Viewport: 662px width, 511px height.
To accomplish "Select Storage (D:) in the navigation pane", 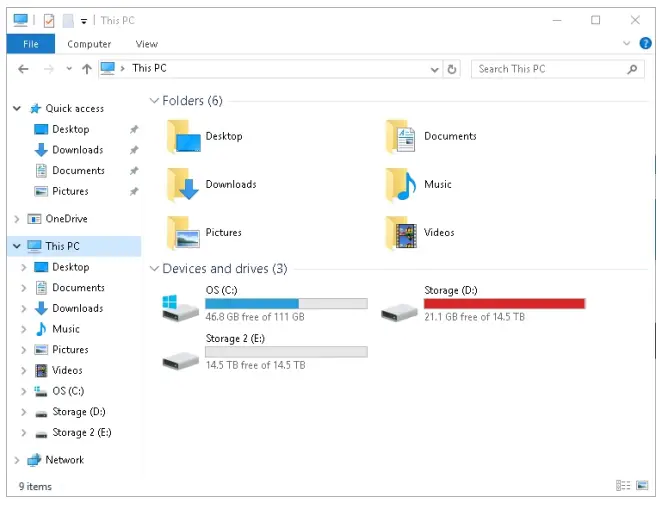I will point(79,412).
